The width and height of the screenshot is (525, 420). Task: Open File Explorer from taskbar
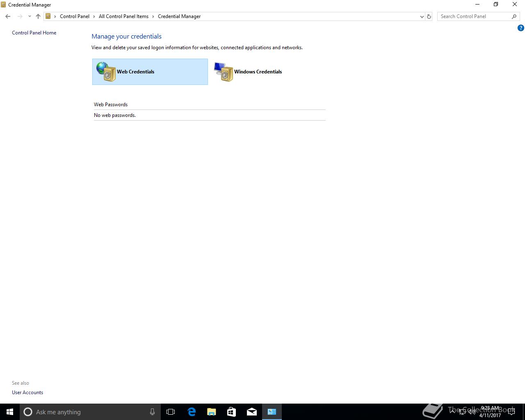click(211, 412)
